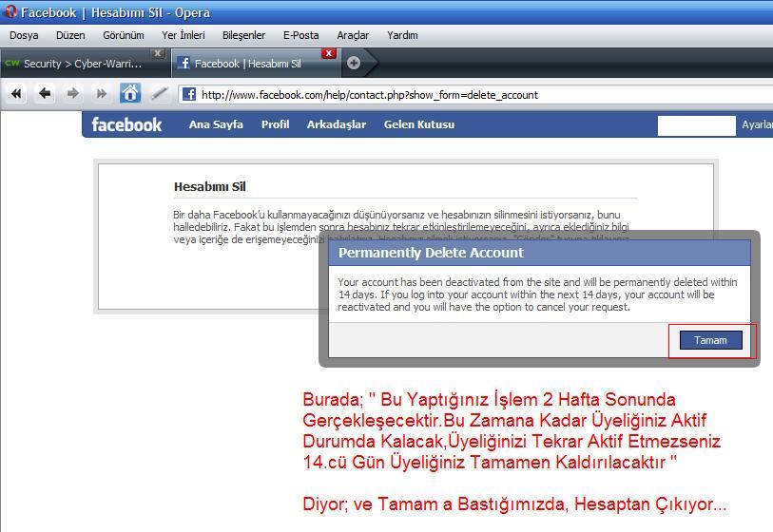Open the home page icon
Image resolution: width=773 pixels, height=532 pixels.
point(130,93)
